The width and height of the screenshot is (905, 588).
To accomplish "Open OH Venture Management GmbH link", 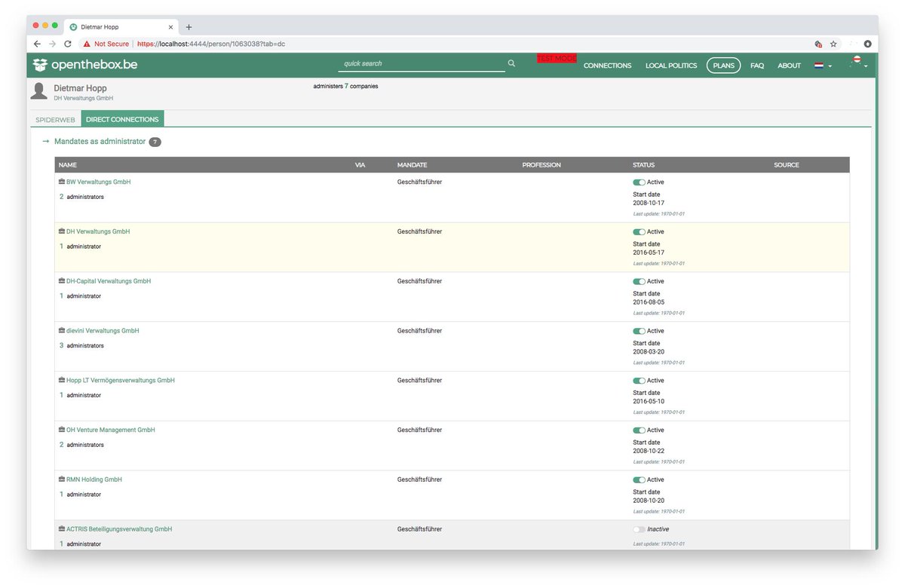I will (111, 430).
